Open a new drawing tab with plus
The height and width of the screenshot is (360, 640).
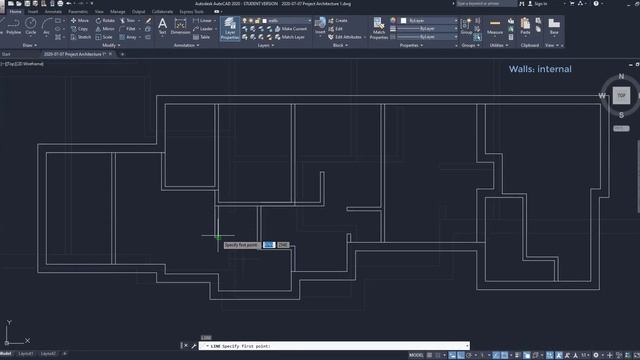coord(122,54)
